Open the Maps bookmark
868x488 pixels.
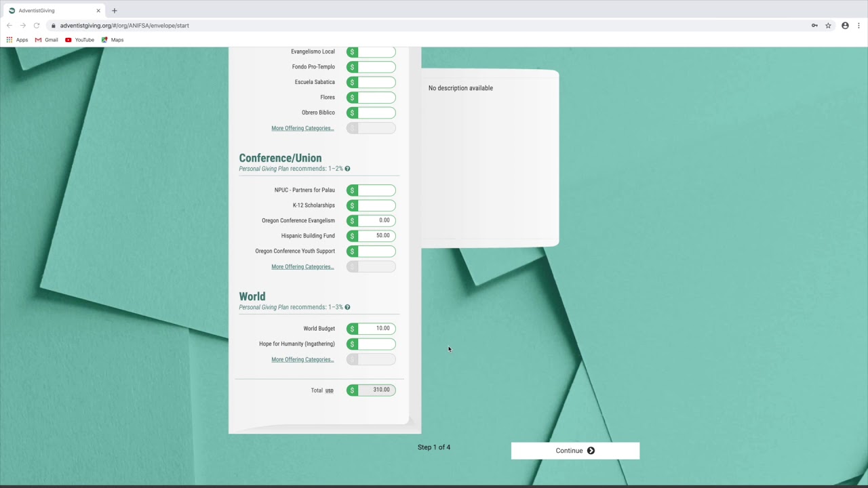click(x=113, y=40)
